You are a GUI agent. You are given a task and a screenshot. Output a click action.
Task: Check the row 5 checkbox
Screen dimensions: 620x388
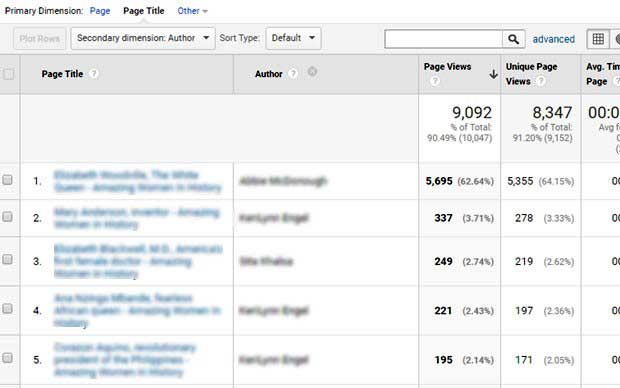7,358
